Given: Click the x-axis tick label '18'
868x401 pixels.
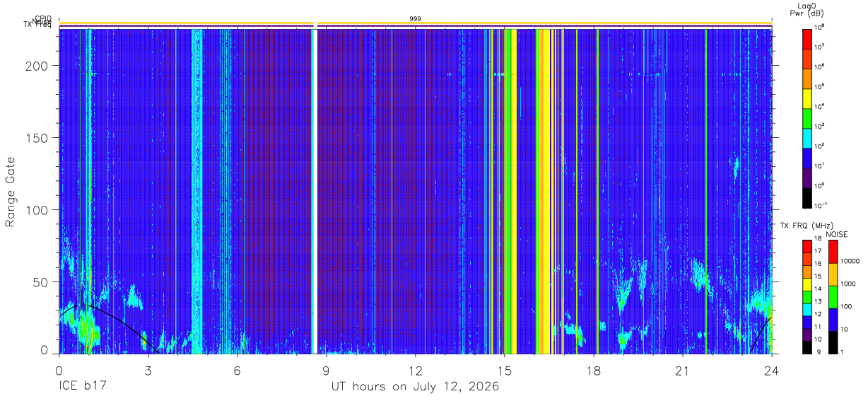Looking at the screenshot, I should (594, 371).
